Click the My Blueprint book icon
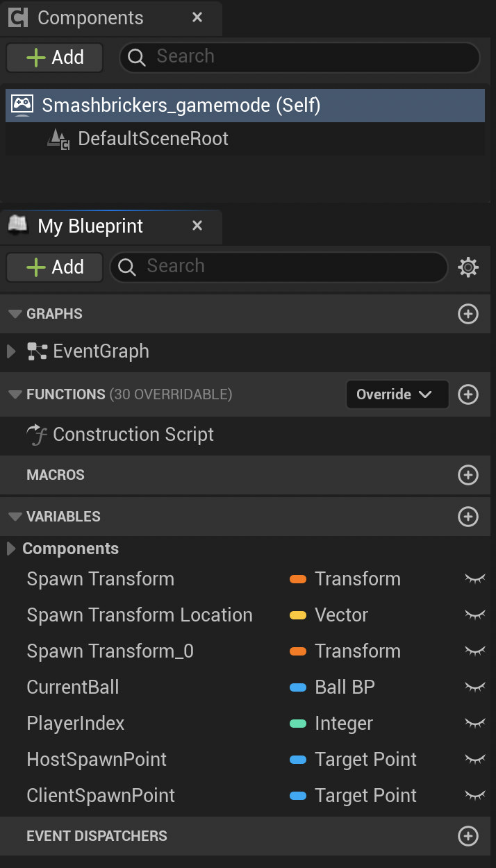Image resolution: width=496 pixels, height=868 pixels. coord(17,225)
